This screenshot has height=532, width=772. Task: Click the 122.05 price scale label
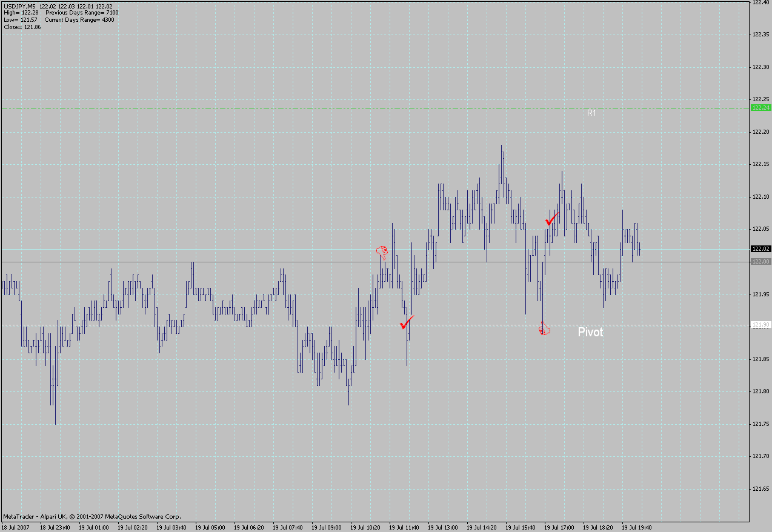pos(761,229)
